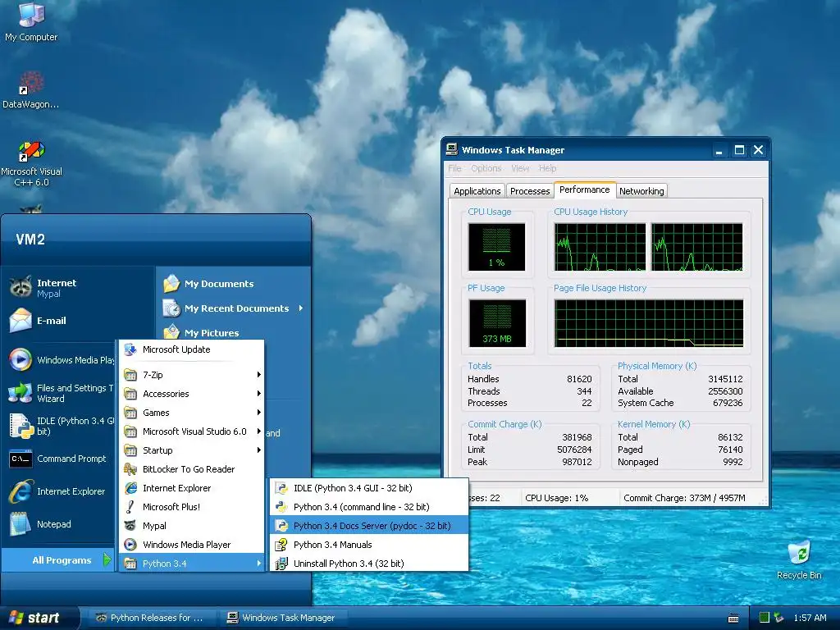Open Python 3.4 Docs Server (pydoc)
This screenshot has height=630, width=840.
pos(369,526)
